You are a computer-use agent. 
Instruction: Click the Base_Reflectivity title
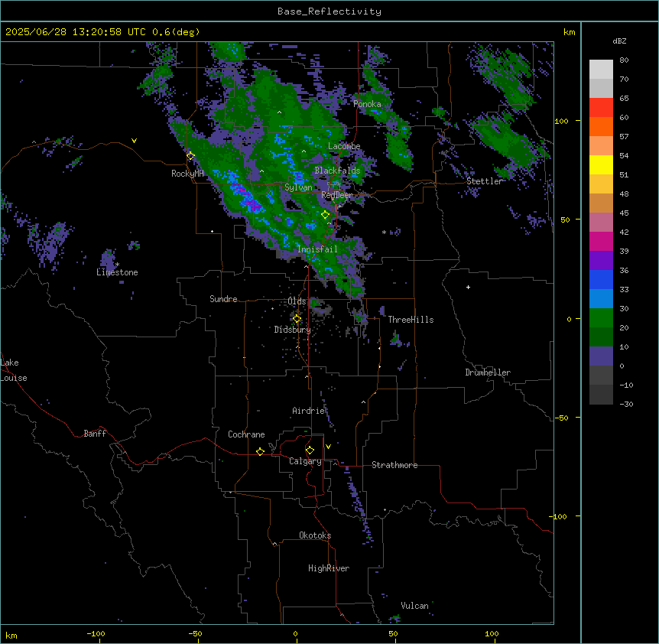329,11
